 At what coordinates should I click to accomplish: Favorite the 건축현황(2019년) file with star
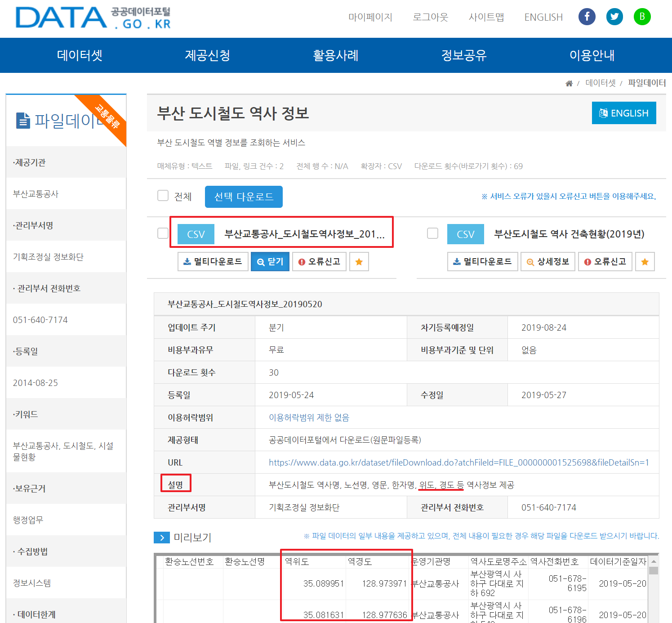pos(645,262)
